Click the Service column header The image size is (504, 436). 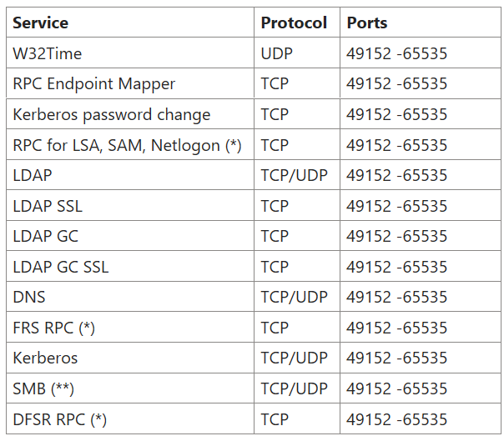(x=130, y=23)
